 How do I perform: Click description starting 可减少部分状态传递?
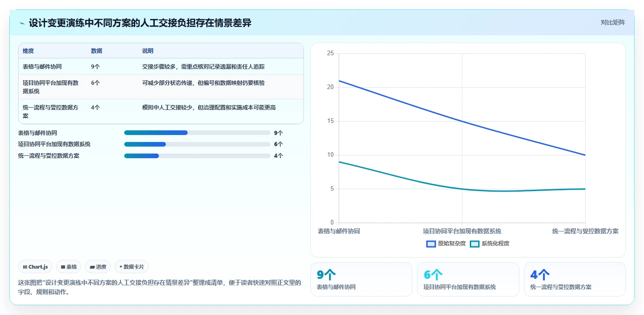click(x=203, y=83)
